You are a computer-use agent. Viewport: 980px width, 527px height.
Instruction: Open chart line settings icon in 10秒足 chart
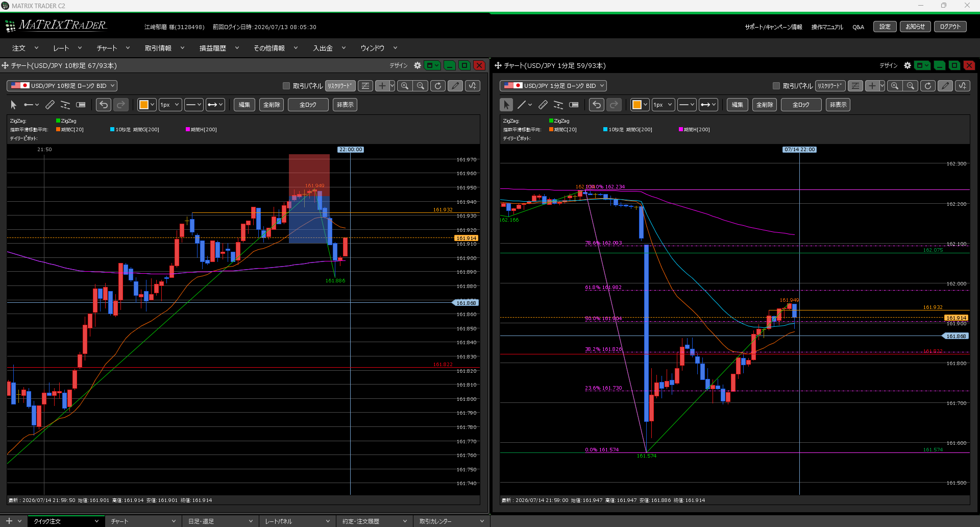(x=365, y=86)
